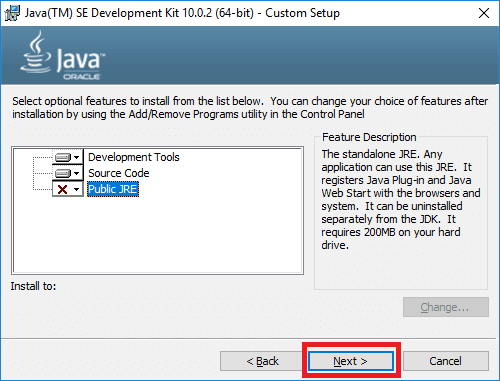
Task: Click the ORACLE wordmark under the Java logo
Action: 82,77
